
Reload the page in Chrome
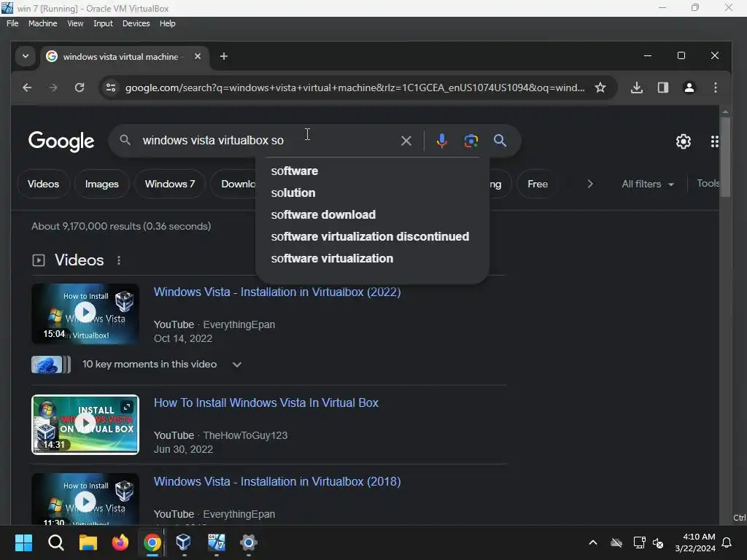[x=80, y=87]
